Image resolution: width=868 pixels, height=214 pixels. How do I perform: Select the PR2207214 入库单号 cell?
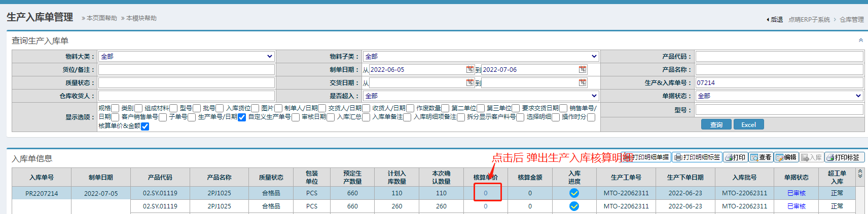coord(42,193)
